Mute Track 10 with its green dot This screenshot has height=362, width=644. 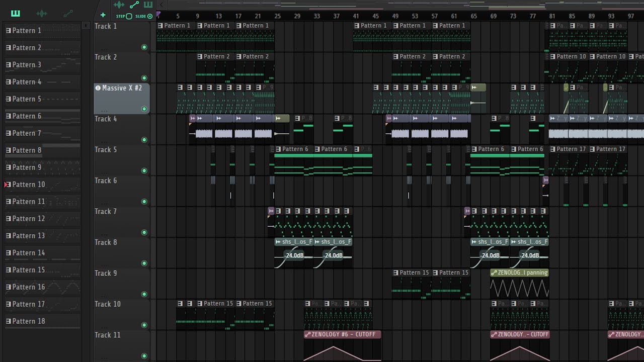click(x=144, y=325)
